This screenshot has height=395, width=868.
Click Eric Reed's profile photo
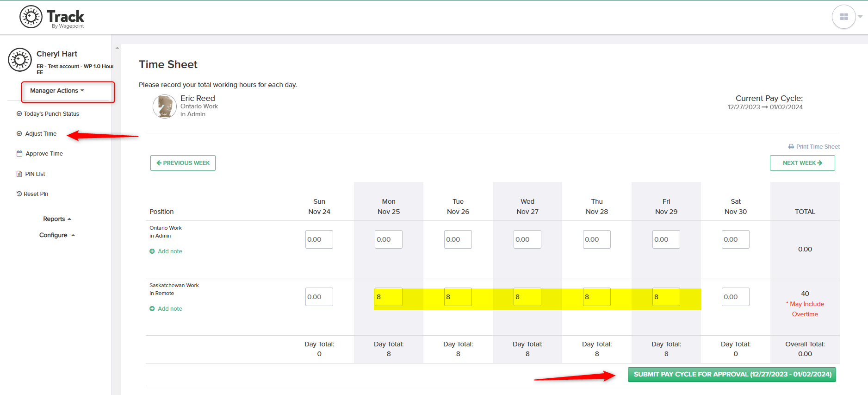(165, 107)
